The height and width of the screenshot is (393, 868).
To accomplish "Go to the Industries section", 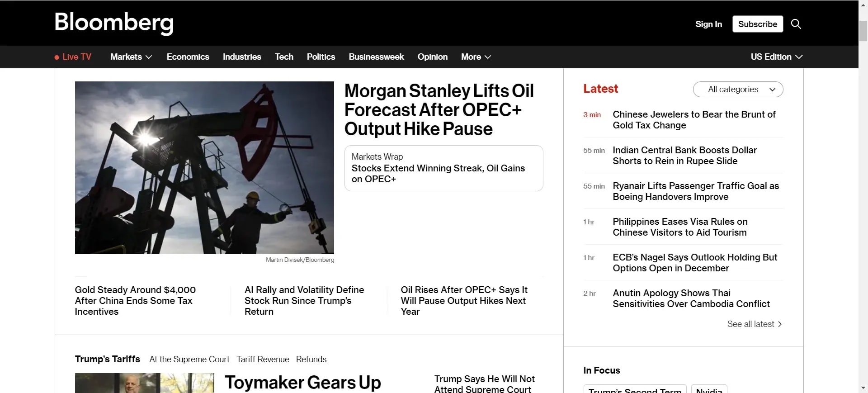I will coord(242,57).
